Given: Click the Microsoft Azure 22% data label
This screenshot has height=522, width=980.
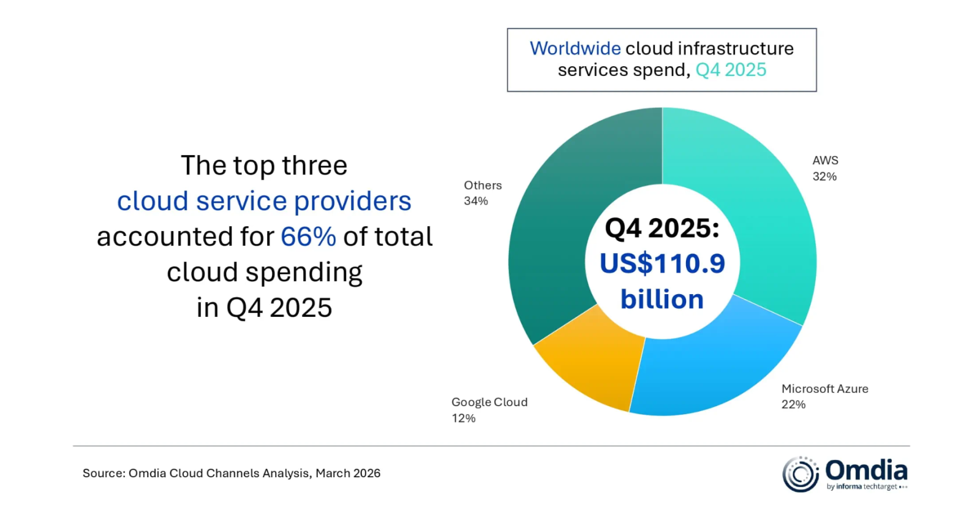Looking at the screenshot, I should click(824, 396).
